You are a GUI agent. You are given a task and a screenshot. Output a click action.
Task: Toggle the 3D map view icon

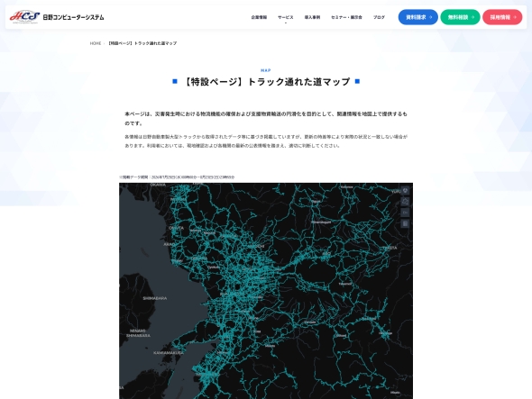(x=405, y=191)
